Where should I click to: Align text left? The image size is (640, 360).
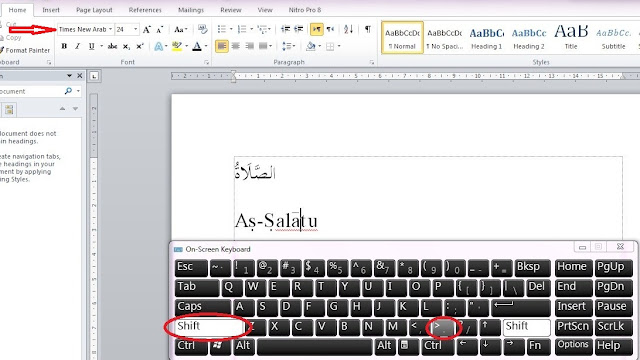pyautogui.click(x=222, y=46)
